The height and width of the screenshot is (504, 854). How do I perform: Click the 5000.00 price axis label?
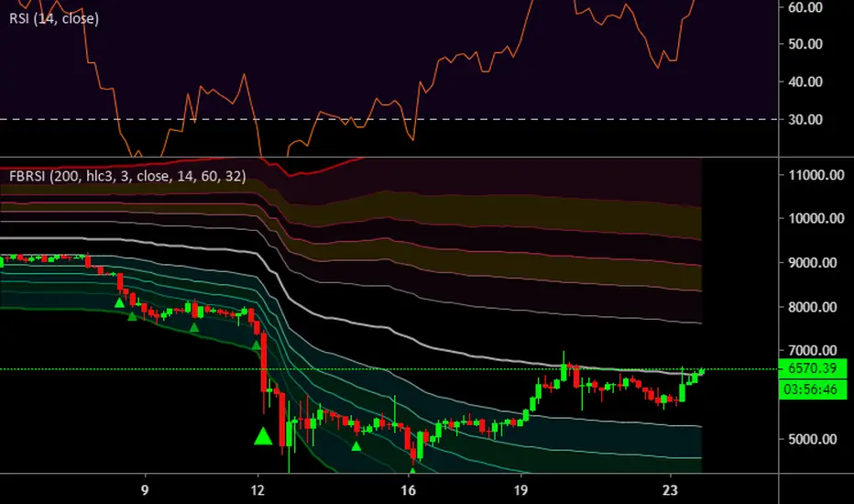pos(813,439)
